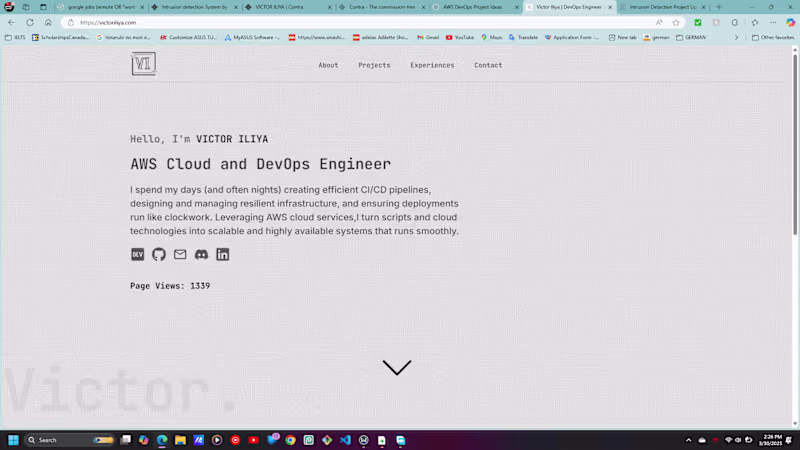Open the Application Form bookmark
This screenshot has width=800, height=450.
point(572,37)
